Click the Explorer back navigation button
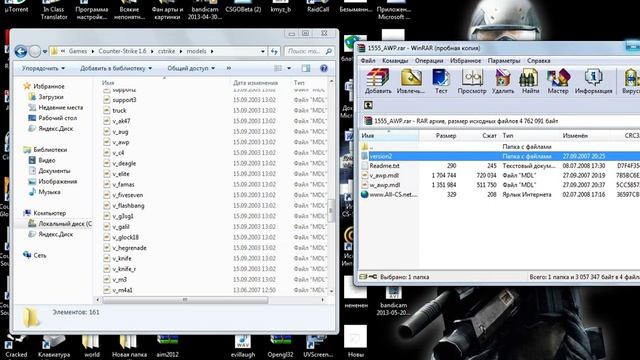 21,51
